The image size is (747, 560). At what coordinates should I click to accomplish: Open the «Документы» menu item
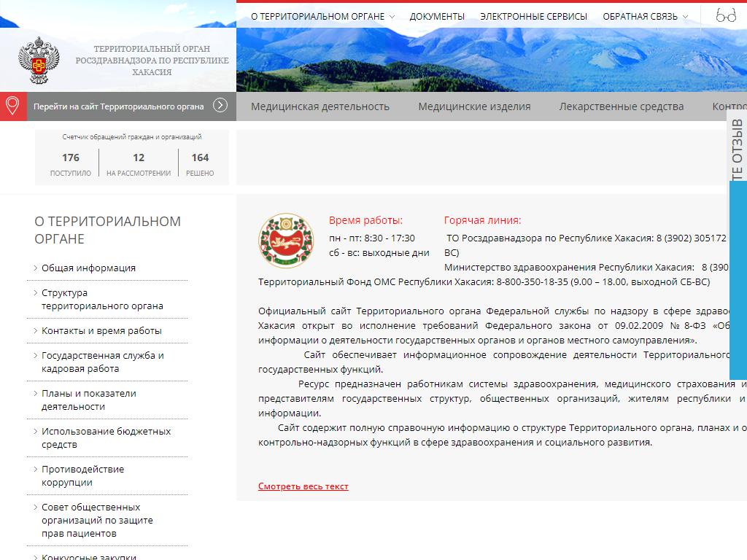437,16
